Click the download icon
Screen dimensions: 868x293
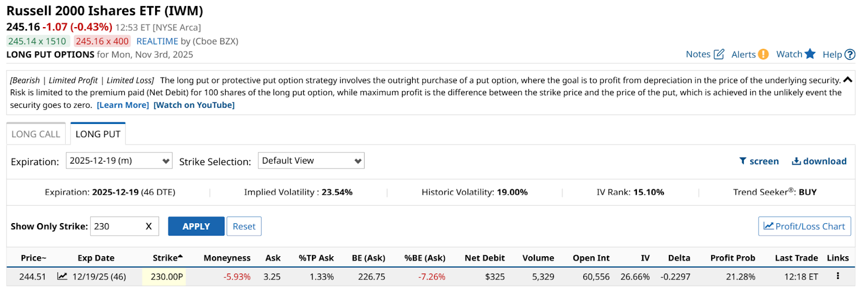tap(796, 161)
